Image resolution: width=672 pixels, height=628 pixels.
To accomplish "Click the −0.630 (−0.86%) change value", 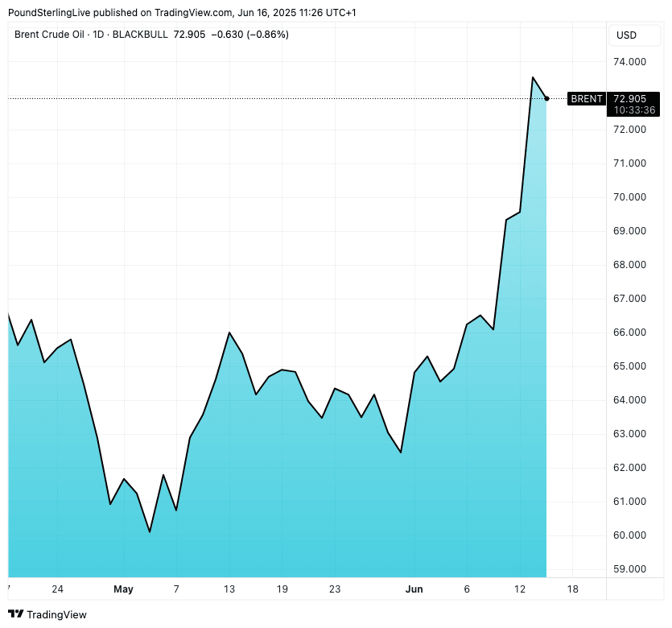I will [249, 35].
